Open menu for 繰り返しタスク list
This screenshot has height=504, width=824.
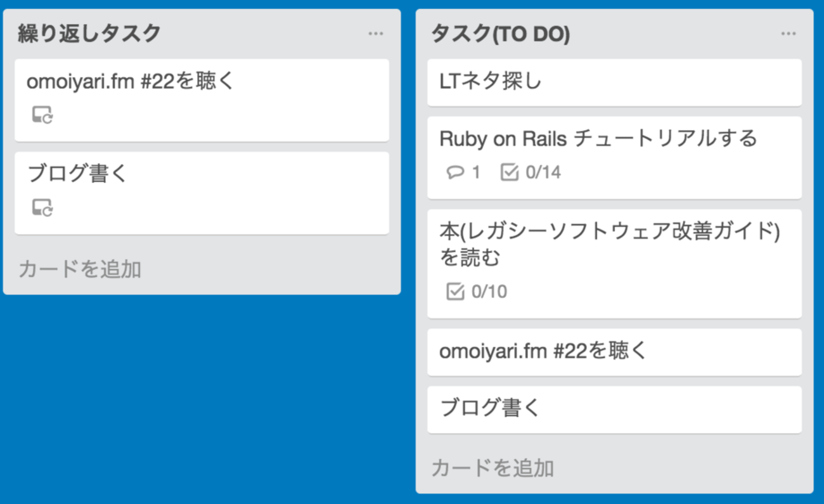376,34
